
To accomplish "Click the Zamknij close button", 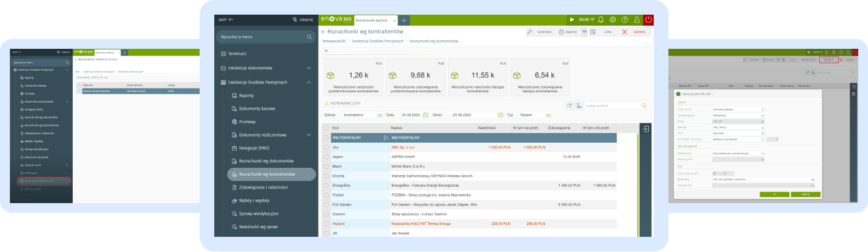I will click(636, 31).
